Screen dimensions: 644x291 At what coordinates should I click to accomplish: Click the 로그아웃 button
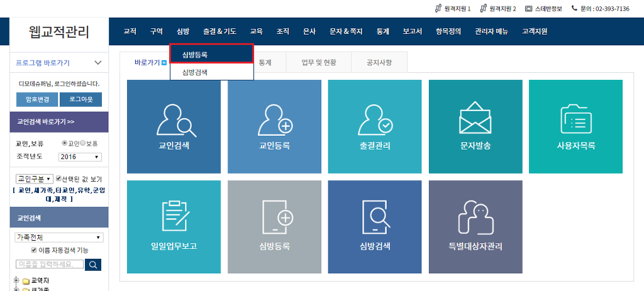coord(80,100)
